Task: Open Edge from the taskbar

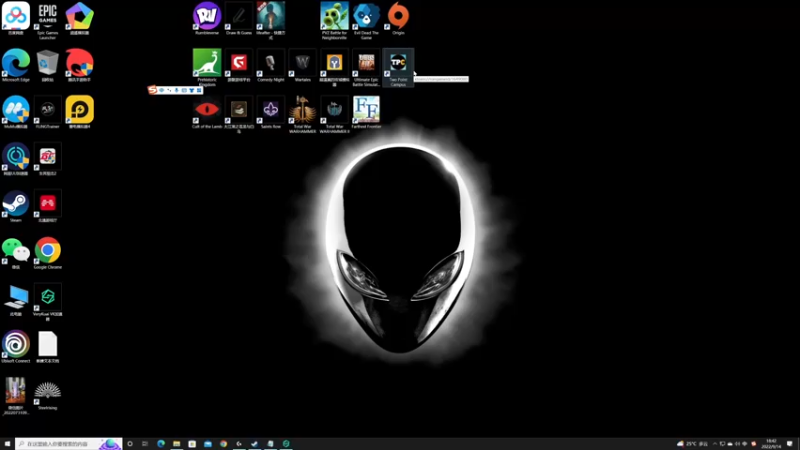Action: tap(161, 444)
